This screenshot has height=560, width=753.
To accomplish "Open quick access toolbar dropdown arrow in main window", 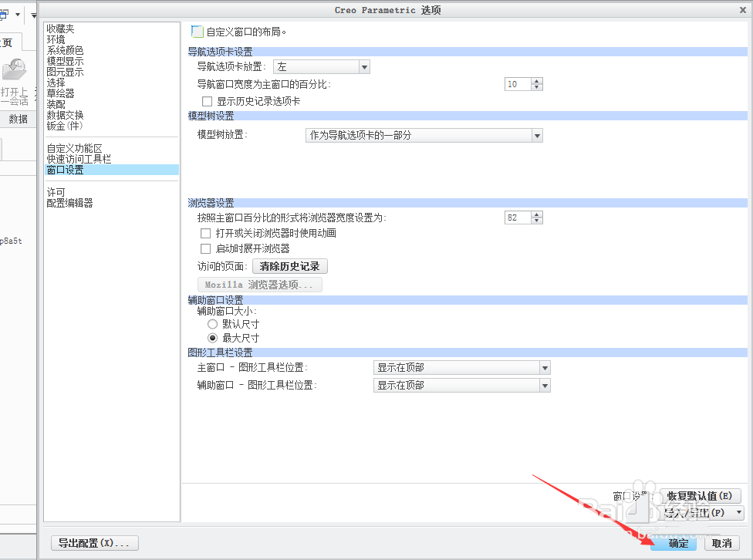I will point(34,15).
